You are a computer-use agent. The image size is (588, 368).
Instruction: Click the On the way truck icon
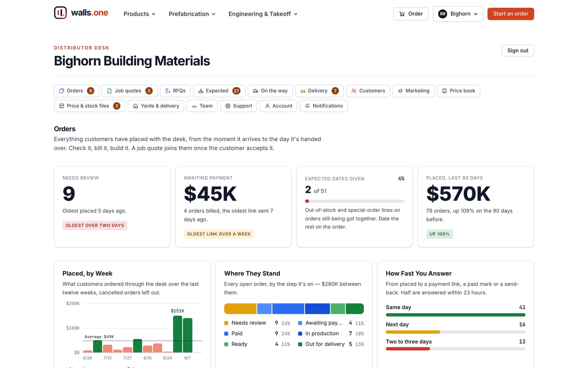point(255,91)
